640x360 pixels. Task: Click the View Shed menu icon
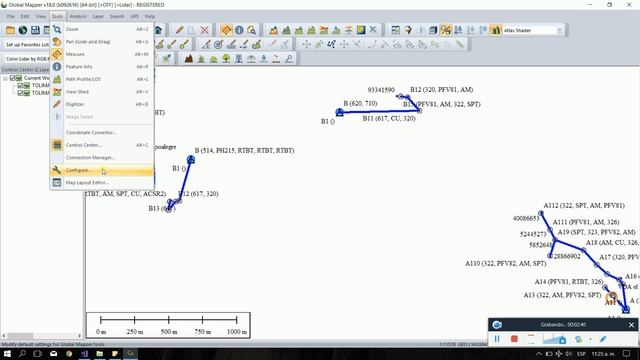[x=57, y=92]
